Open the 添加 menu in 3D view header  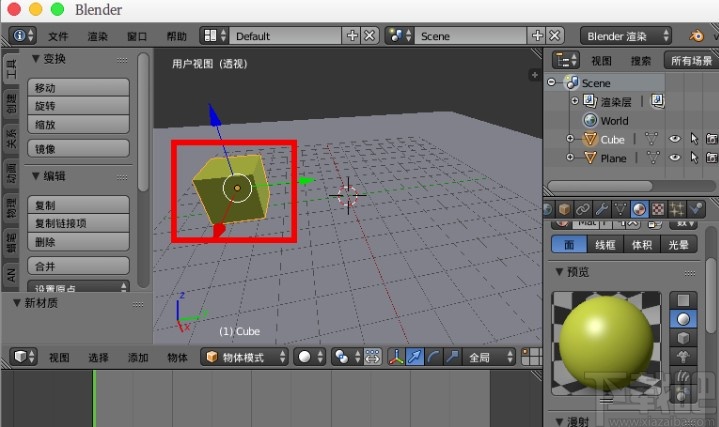[x=138, y=357]
